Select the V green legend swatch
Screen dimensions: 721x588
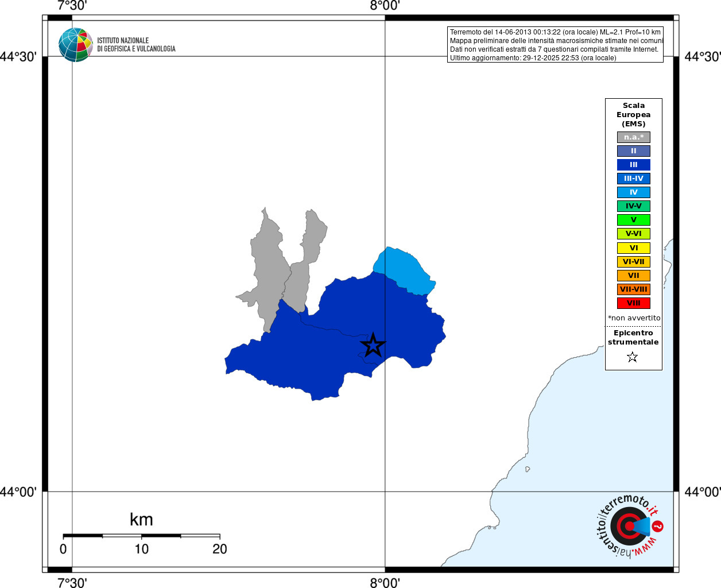pos(634,220)
